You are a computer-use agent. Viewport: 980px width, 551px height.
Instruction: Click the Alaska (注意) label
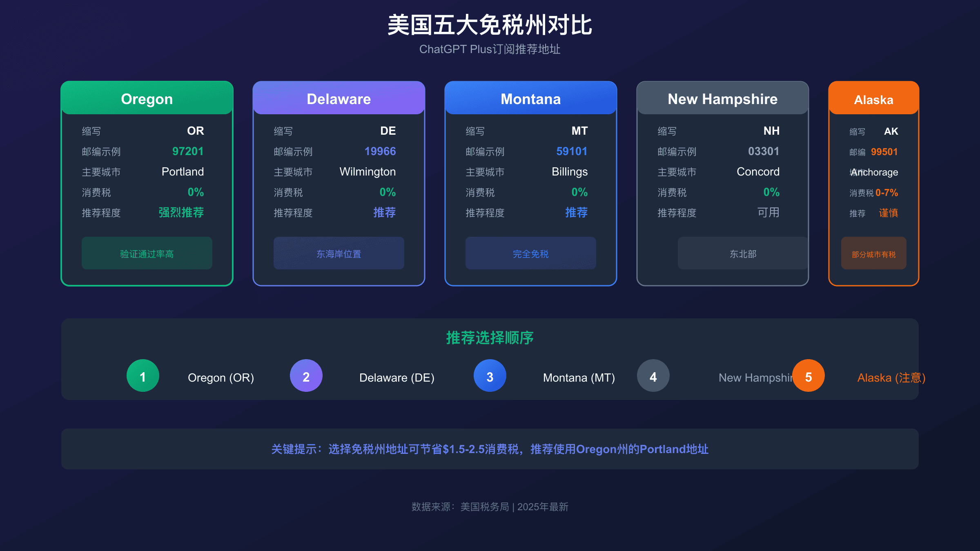(891, 378)
